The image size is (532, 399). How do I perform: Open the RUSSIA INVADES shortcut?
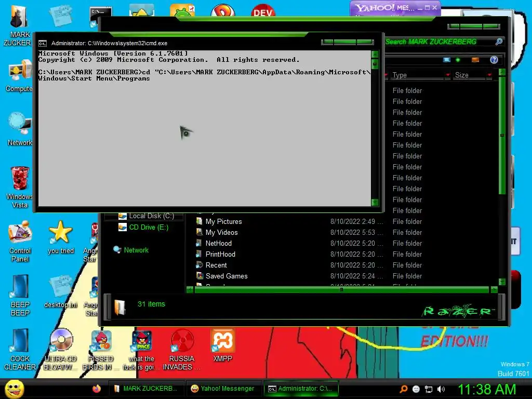click(182, 350)
